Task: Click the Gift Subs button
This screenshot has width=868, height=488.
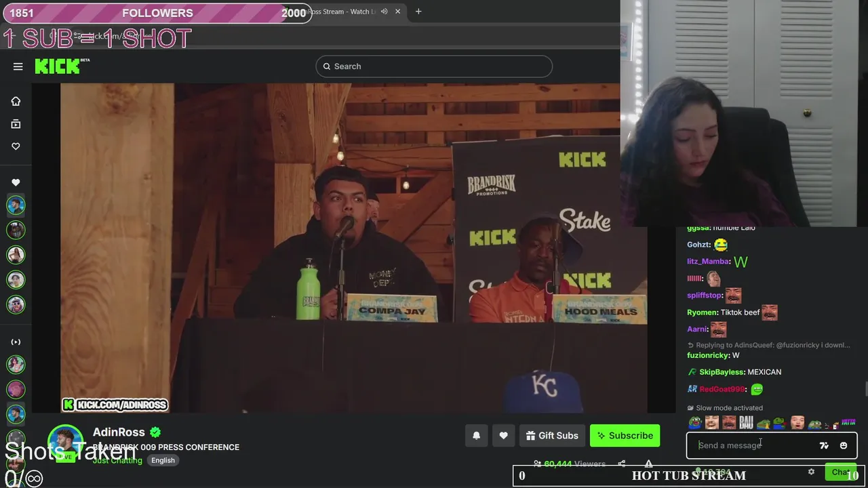Action: pyautogui.click(x=552, y=436)
